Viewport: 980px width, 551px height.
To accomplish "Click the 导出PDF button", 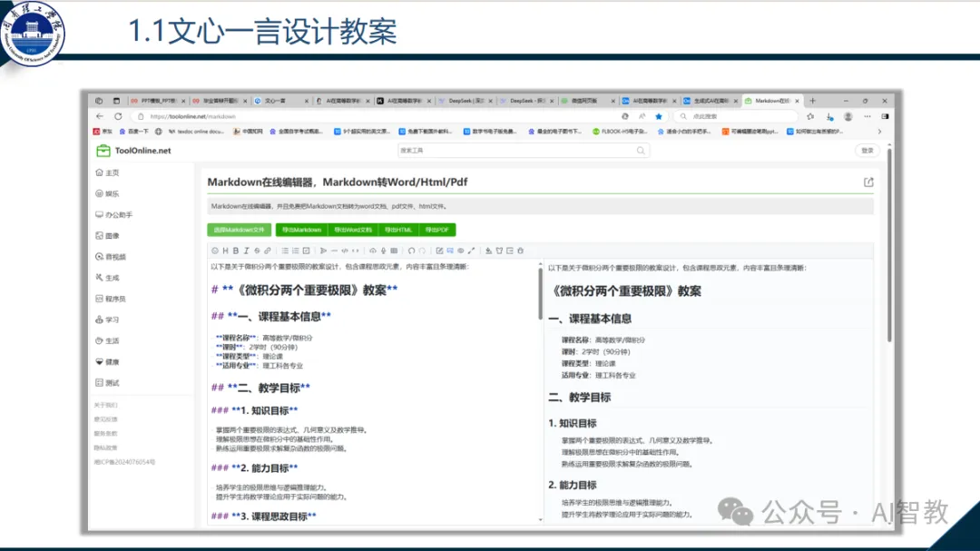I will click(x=436, y=230).
